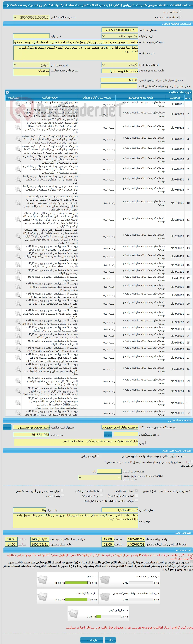Screen dimensions: 193x644
Task: Open the شماره مناقصه قبلی dropdown
Action: pos(31,17)
